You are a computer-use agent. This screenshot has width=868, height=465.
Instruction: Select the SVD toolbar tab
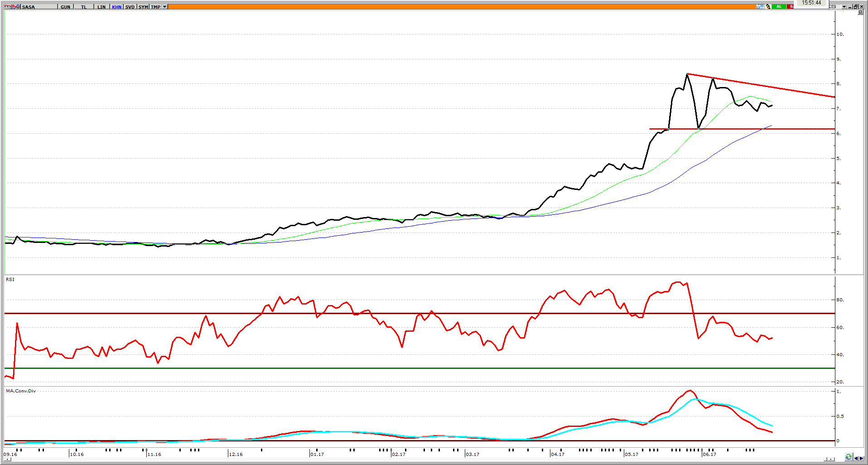pos(130,7)
